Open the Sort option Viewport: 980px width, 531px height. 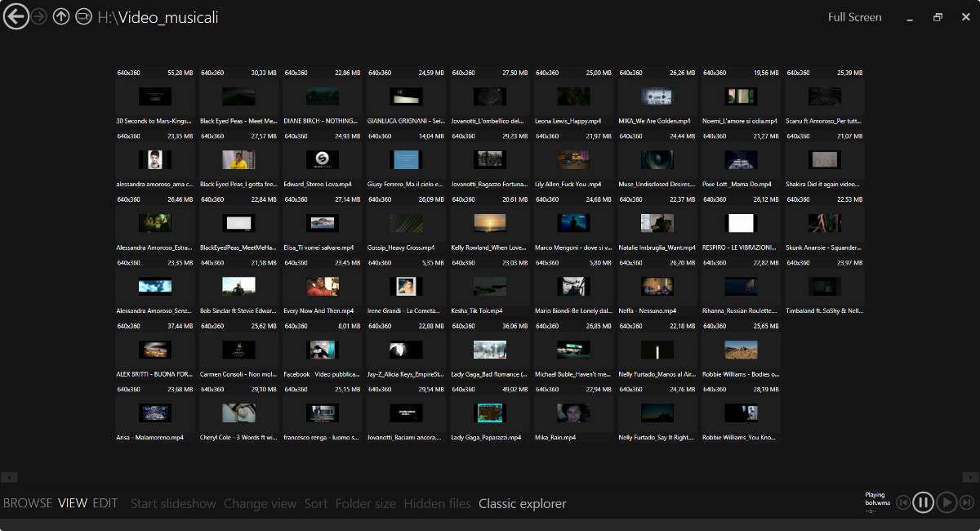(x=316, y=503)
